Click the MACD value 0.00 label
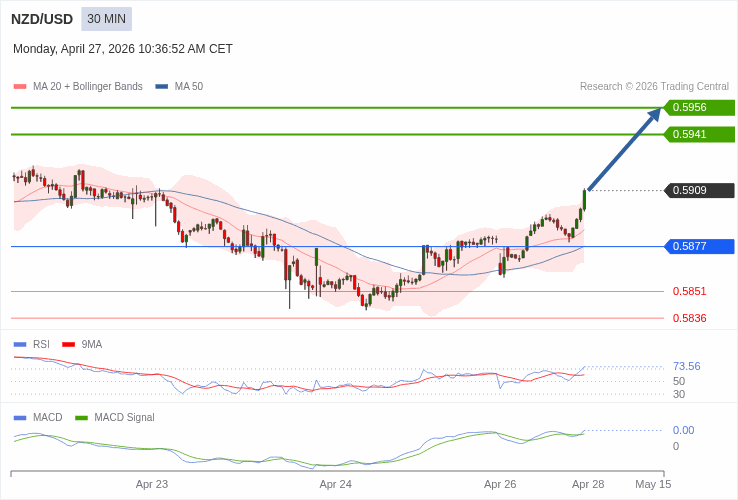 pyautogui.click(x=683, y=430)
